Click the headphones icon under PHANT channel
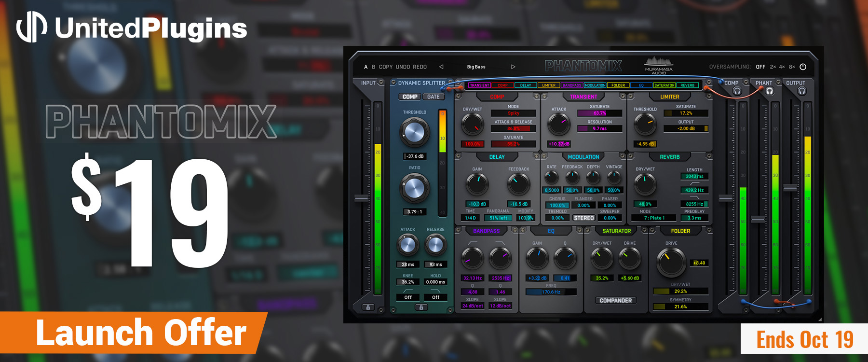The image size is (868, 362). click(x=770, y=91)
